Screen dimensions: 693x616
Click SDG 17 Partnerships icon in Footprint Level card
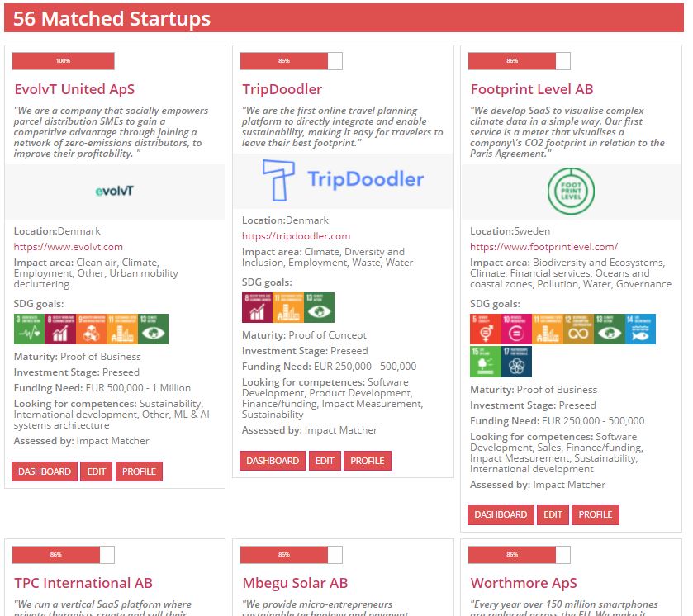coord(516,362)
